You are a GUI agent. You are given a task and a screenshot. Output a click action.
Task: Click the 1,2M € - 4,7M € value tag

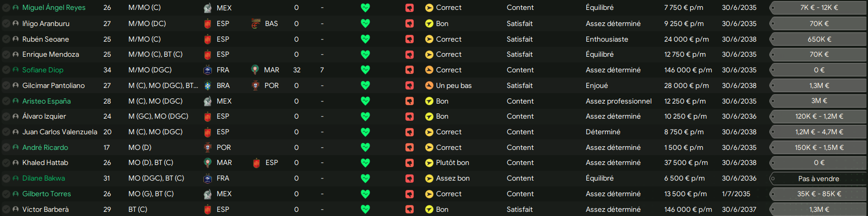tap(819, 132)
